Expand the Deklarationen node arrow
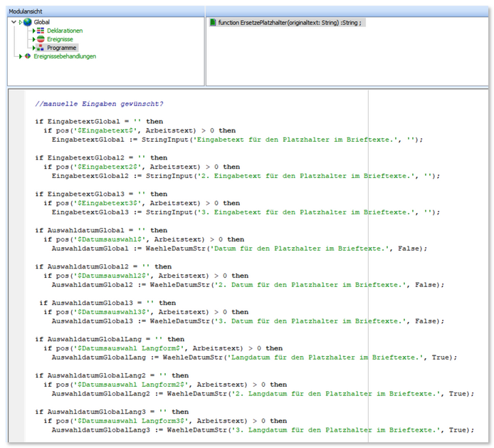Screen dimensions: 494x448 (x=34, y=31)
